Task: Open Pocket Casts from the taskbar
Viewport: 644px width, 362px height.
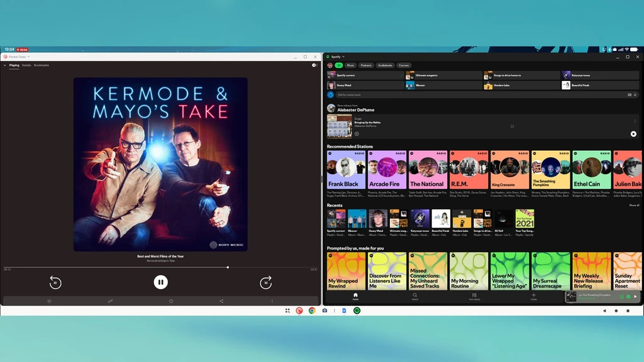Action: point(299,310)
